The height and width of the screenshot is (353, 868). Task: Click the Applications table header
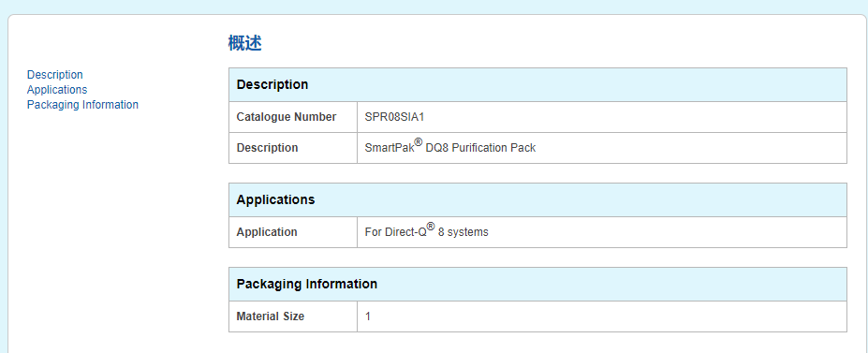click(537, 199)
